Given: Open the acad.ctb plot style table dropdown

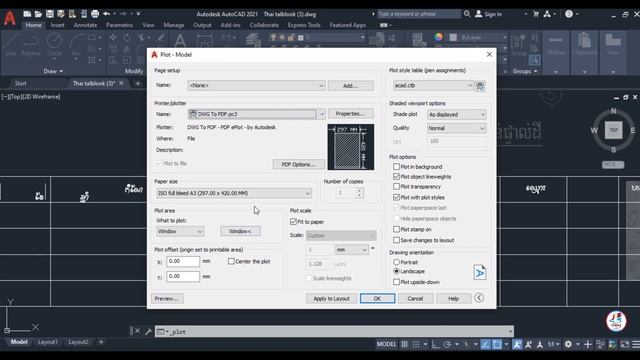Looking at the screenshot, I should pyautogui.click(x=433, y=85).
